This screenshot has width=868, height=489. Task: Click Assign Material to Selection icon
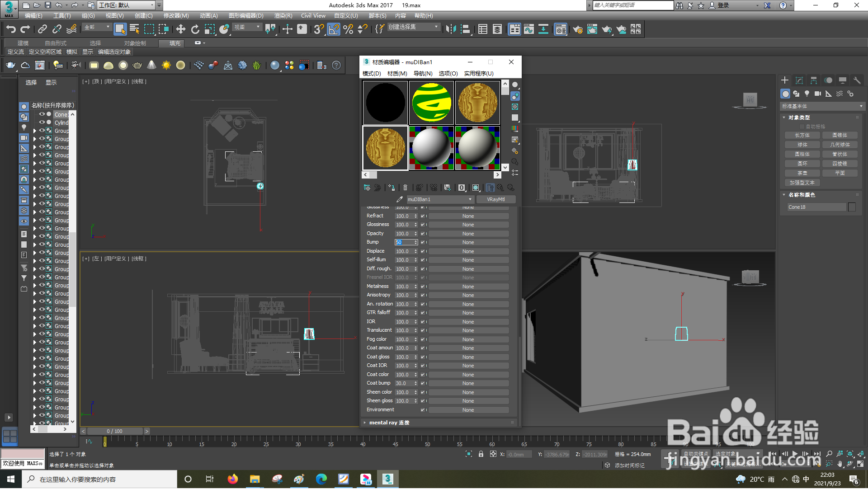pyautogui.click(x=391, y=188)
